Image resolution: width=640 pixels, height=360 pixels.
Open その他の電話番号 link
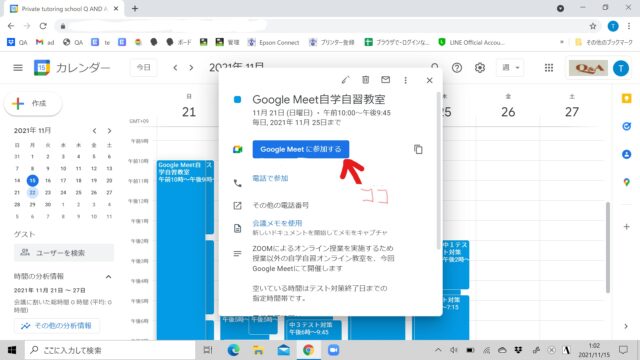pyautogui.click(x=280, y=205)
